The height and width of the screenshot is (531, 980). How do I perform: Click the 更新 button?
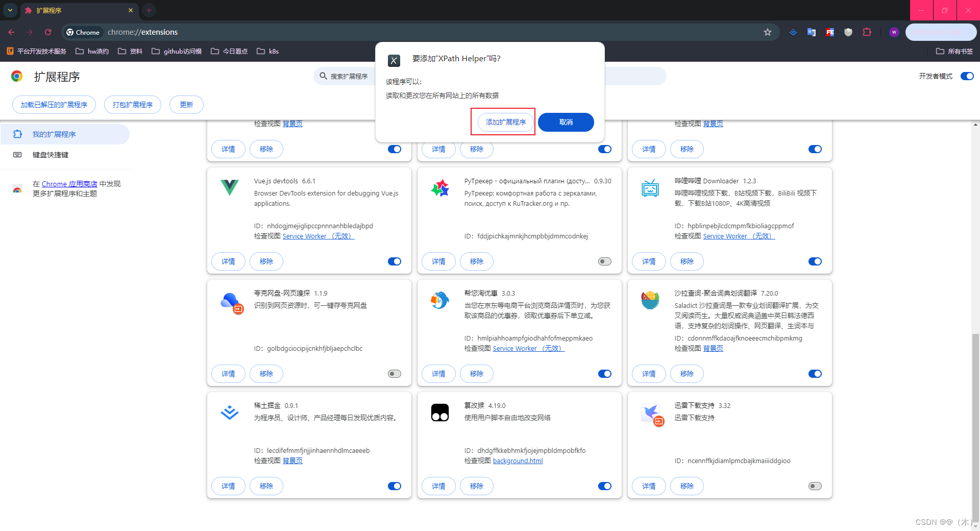tap(186, 105)
